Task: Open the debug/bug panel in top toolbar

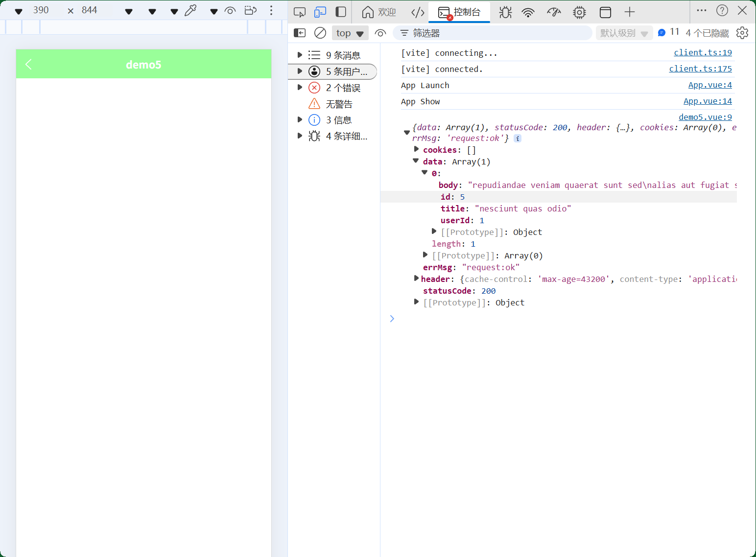Action: [x=505, y=12]
